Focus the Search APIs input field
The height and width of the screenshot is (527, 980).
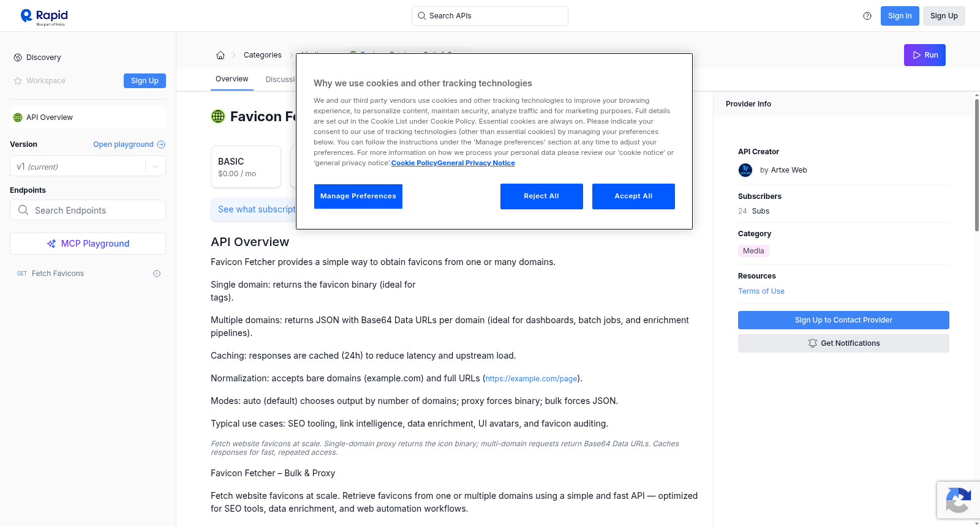click(490, 16)
